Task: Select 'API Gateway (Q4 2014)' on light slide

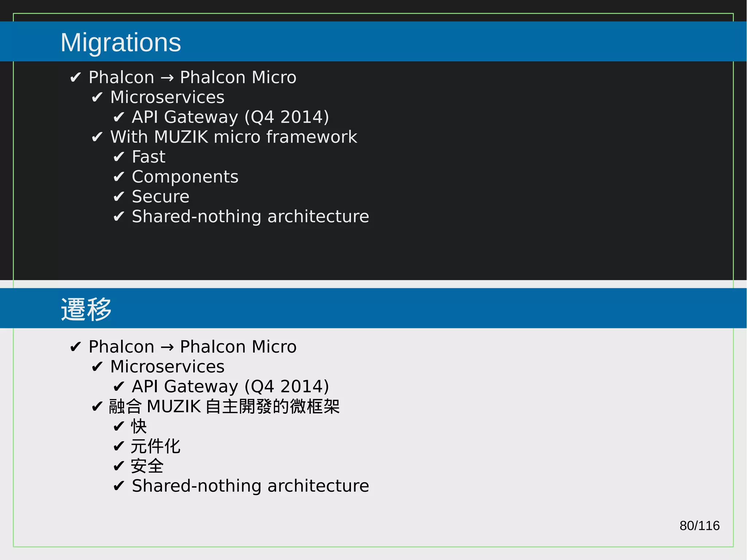Action: point(231,386)
